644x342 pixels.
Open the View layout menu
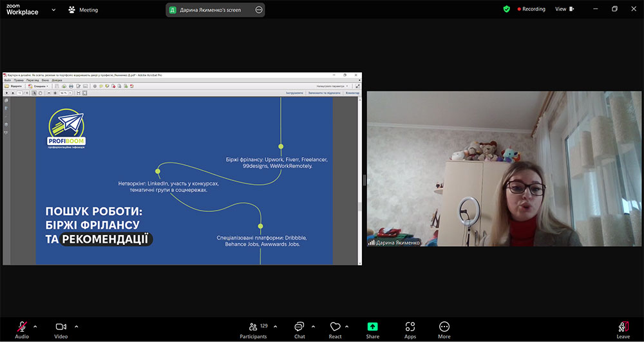(x=565, y=9)
